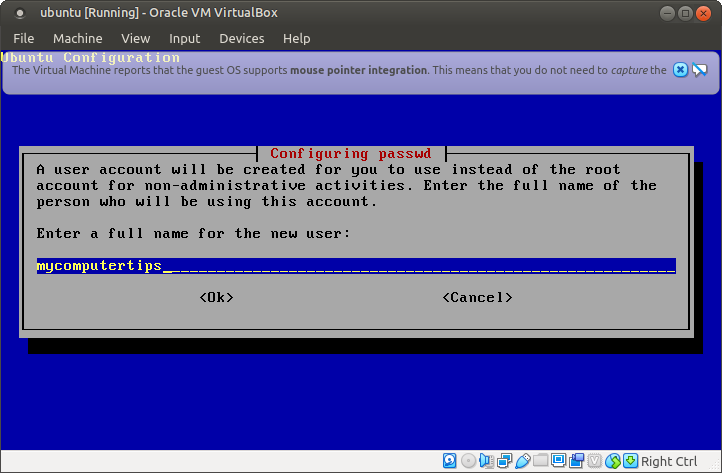The height and width of the screenshot is (473, 722).
Task: Click the network adapters status icon
Action: coord(505,461)
